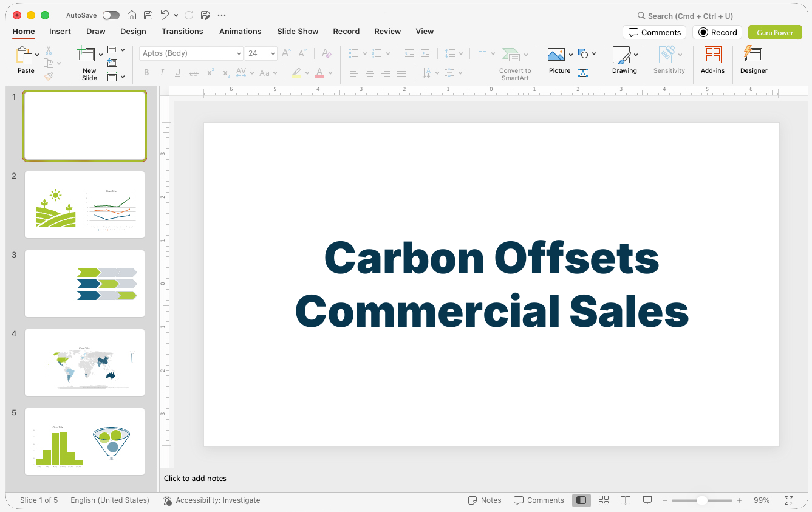
Task: Click the Paste clipboard icon
Action: pos(24,56)
